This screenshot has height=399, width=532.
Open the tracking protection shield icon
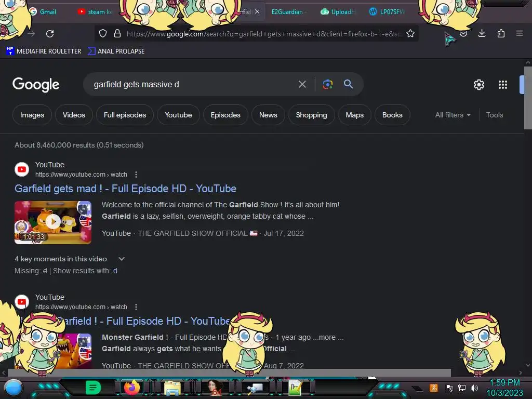pos(103,33)
